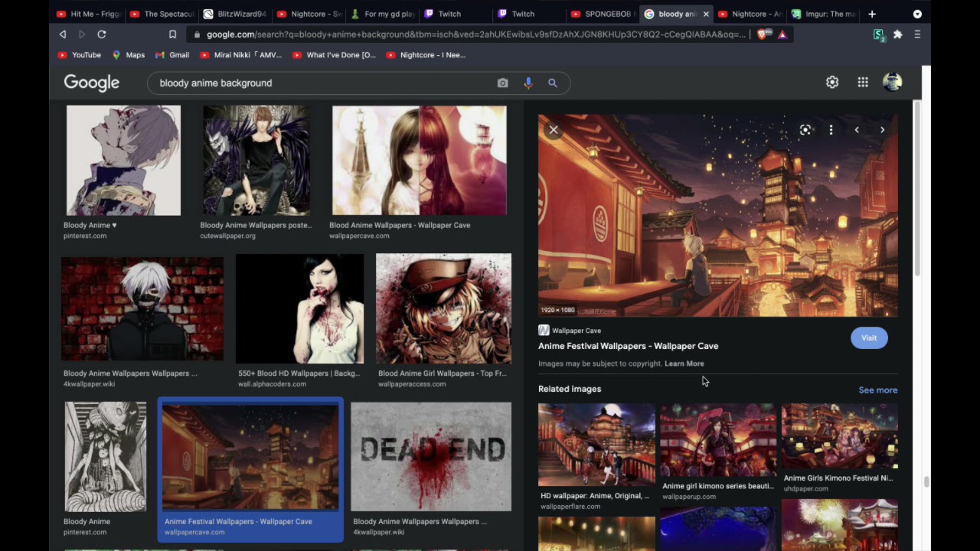Search by image camera icon

click(502, 83)
